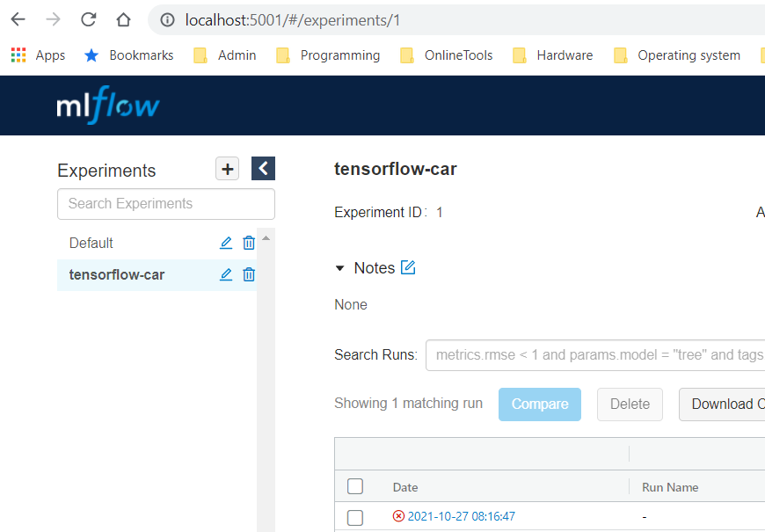Open the Notes editor via the edit icon
Viewport: 765px width, 532px height.
410,267
